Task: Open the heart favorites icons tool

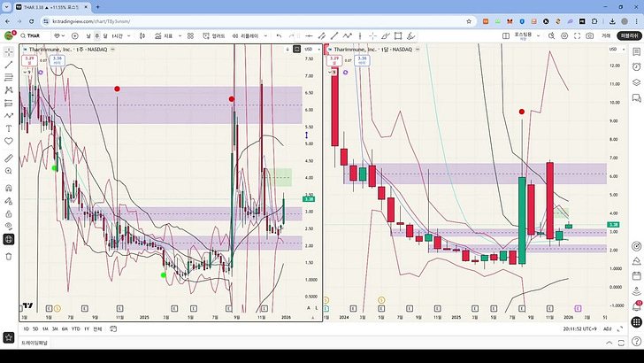Action: click(x=9, y=141)
